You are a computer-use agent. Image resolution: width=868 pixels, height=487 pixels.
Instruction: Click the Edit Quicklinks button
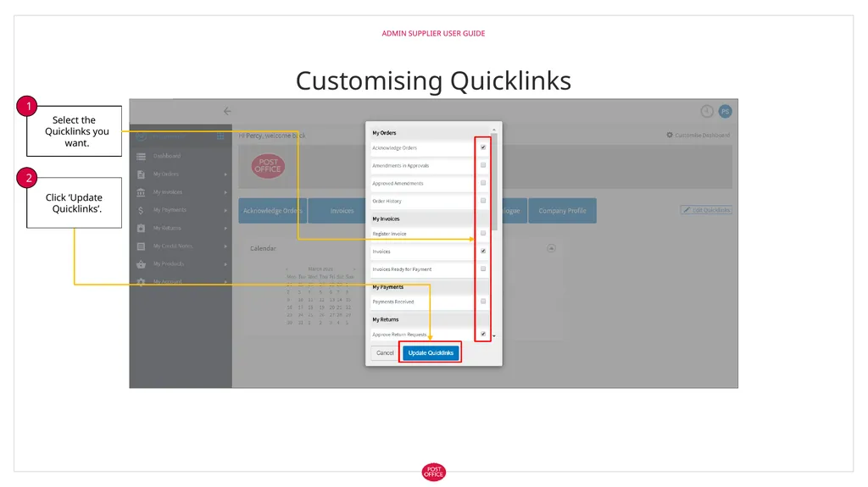coord(706,210)
